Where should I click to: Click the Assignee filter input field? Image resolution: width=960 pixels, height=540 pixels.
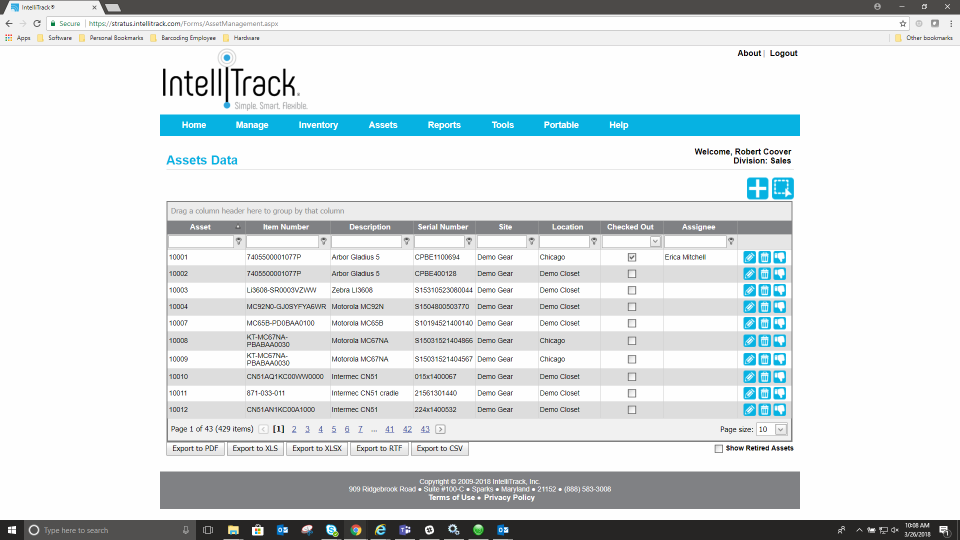pos(695,242)
